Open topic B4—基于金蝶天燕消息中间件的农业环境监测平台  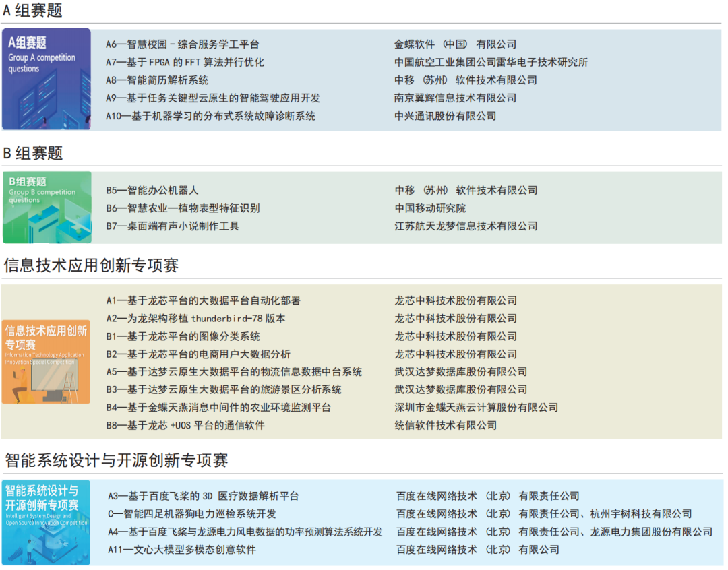point(218,408)
